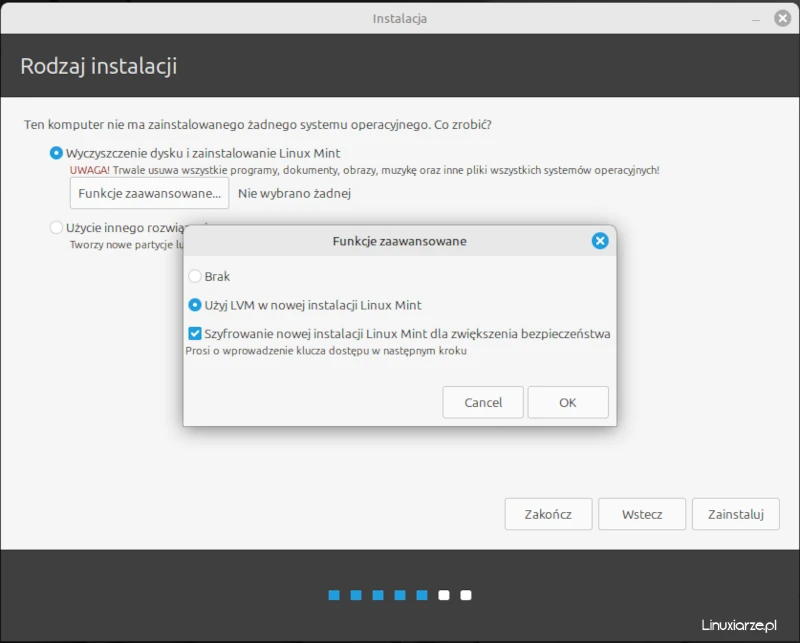Close the Instalacja window
The height and width of the screenshot is (643, 800).
pos(782,18)
